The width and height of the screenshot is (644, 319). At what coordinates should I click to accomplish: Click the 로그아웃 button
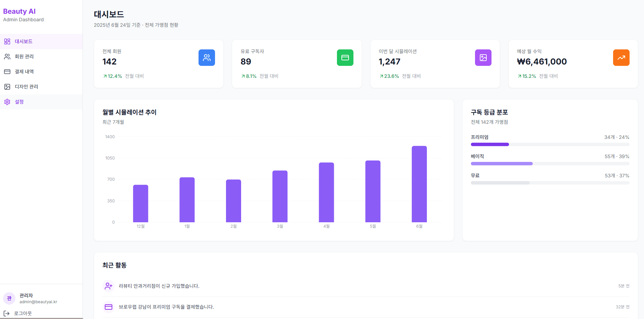[x=18, y=313]
